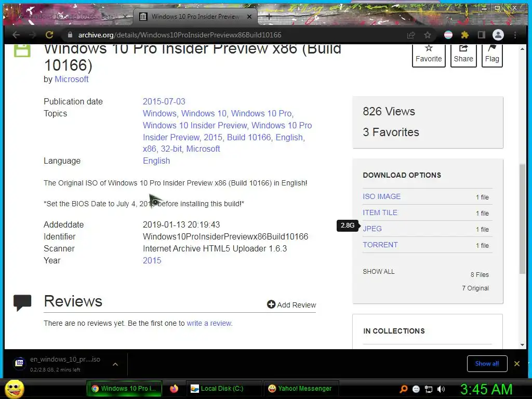
Task: Open the JPEG download option
Action: pyautogui.click(x=372, y=229)
